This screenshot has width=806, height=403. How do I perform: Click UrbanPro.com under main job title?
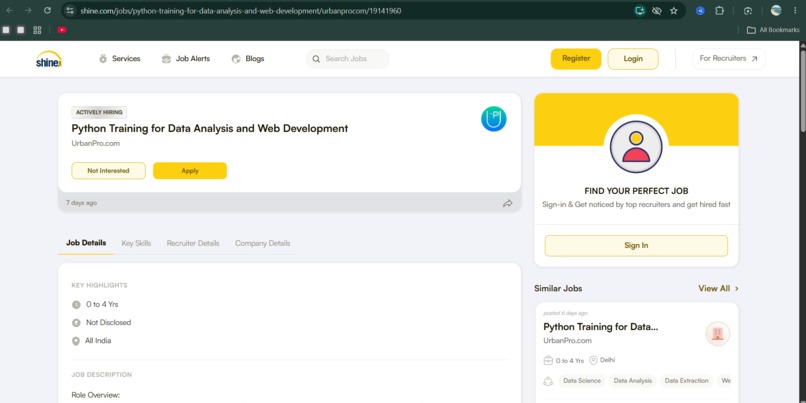96,143
